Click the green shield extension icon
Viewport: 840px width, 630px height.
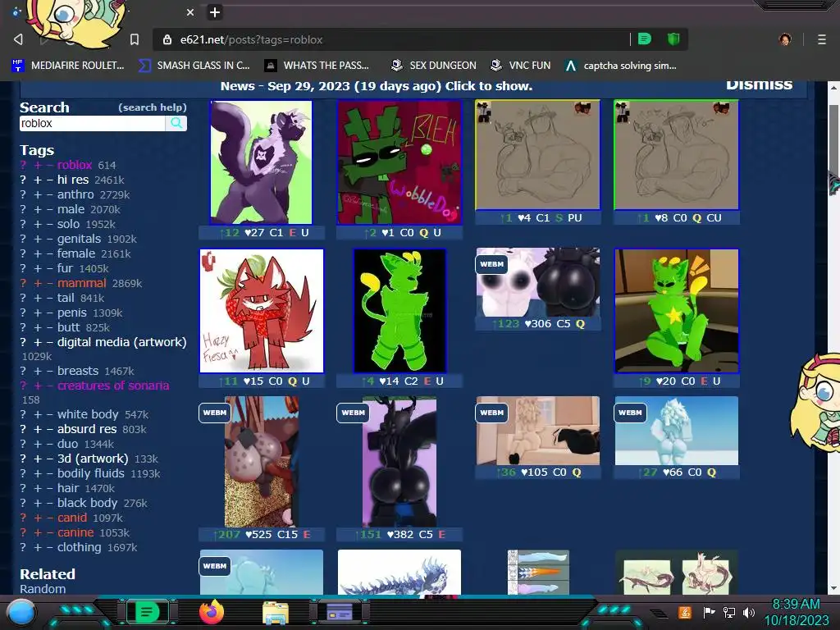(673, 39)
